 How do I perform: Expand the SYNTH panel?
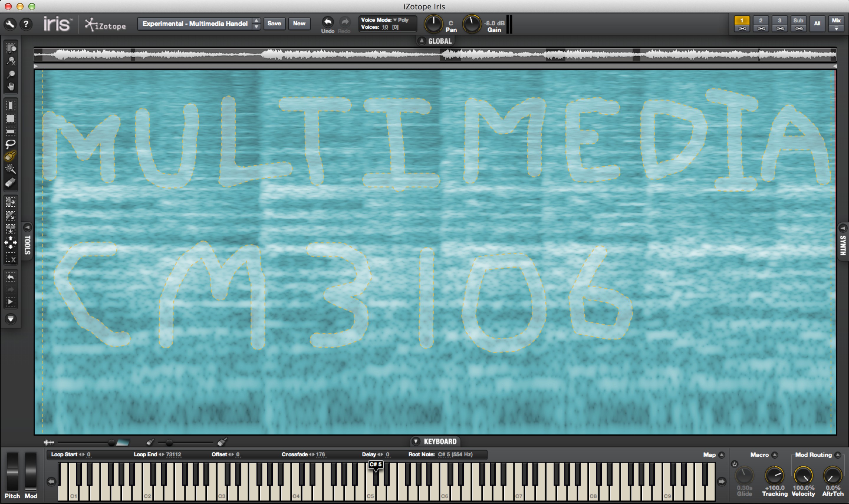point(842,228)
